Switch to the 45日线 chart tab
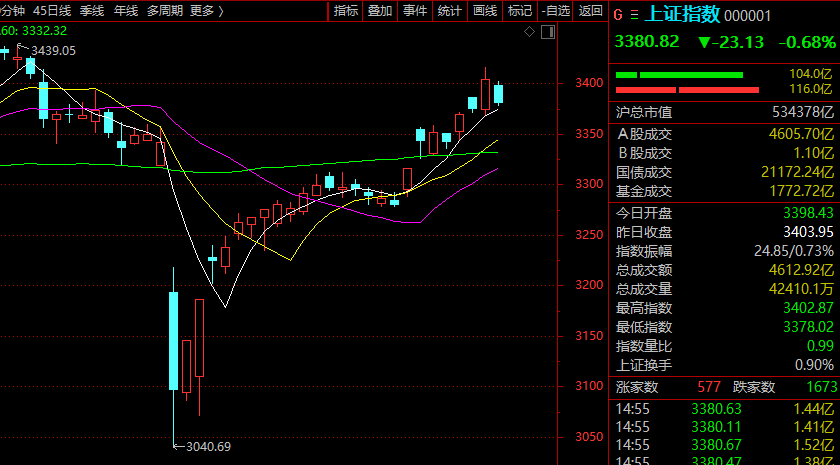This screenshot has height=465, width=840. tap(52, 11)
